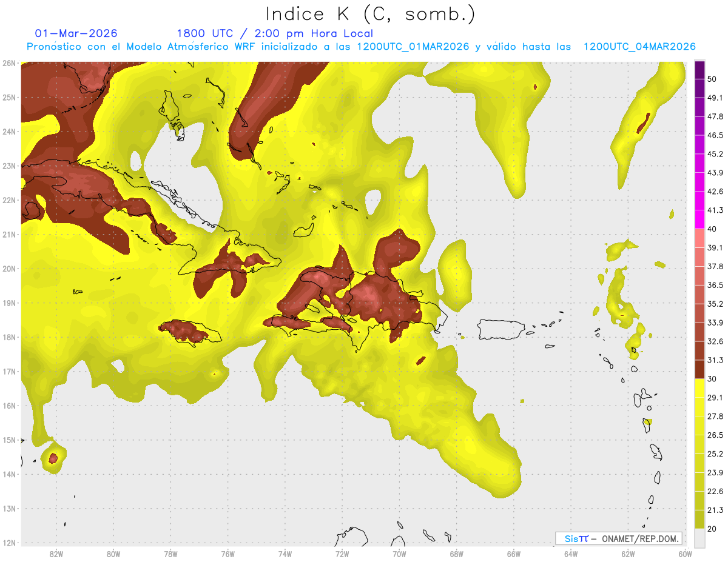Click the 13N latitude label
The width and height of the screenshot is (728, 562).
coord(8,508)
